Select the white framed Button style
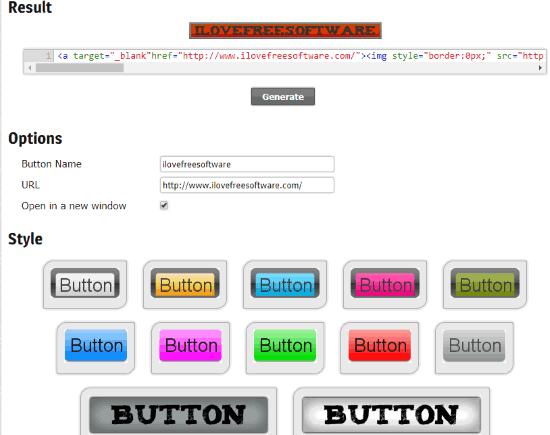Viewport: 550px width, 435px height. pos(85,285)
